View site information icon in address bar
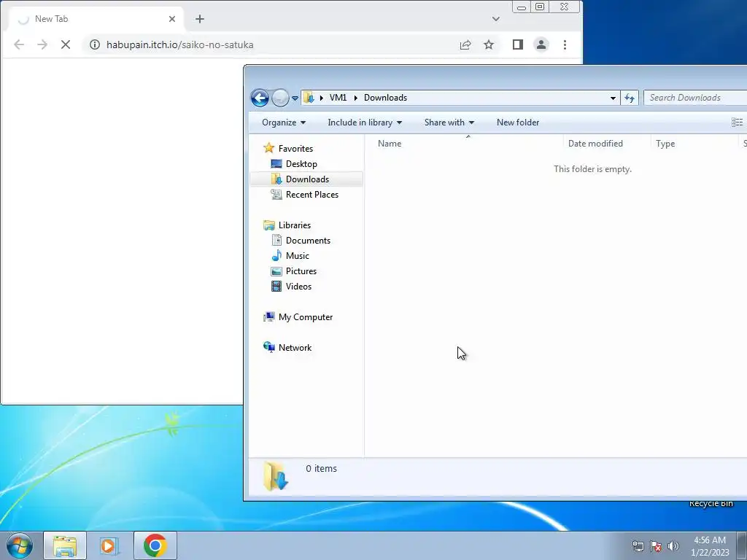Image resolution: width=747 pixels, height=560 pixels. pos(95,44)
